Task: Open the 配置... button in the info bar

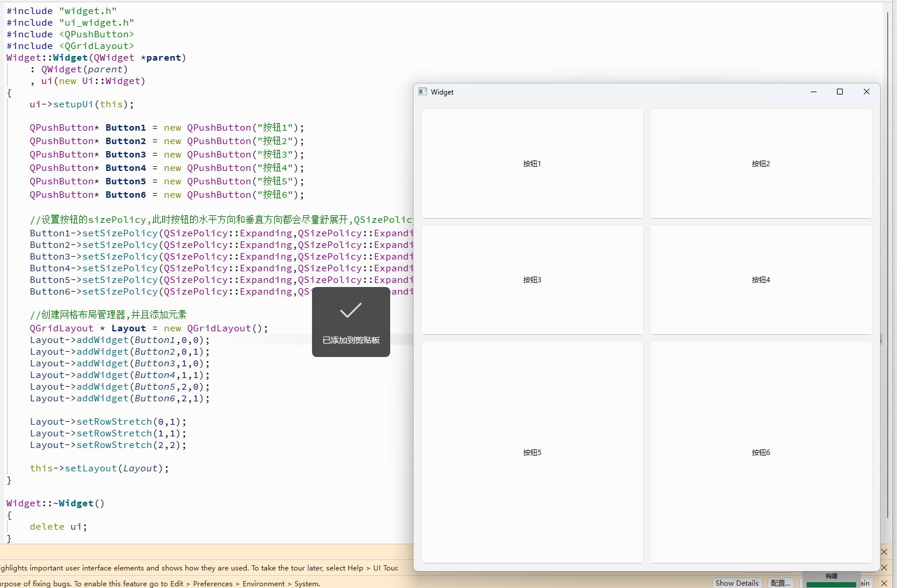Action: click(780, 583)
